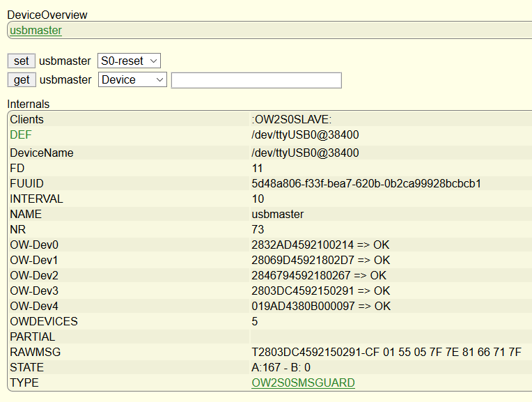The height and width of the screenshot is (402, 532).
Task: Click the DEF internal label
Action: coord(21,134)
